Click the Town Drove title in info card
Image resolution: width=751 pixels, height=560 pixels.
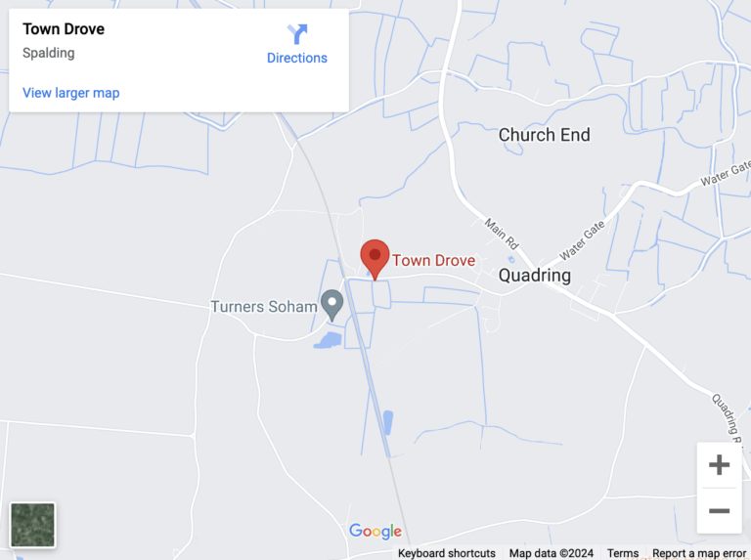pos(64,29)
